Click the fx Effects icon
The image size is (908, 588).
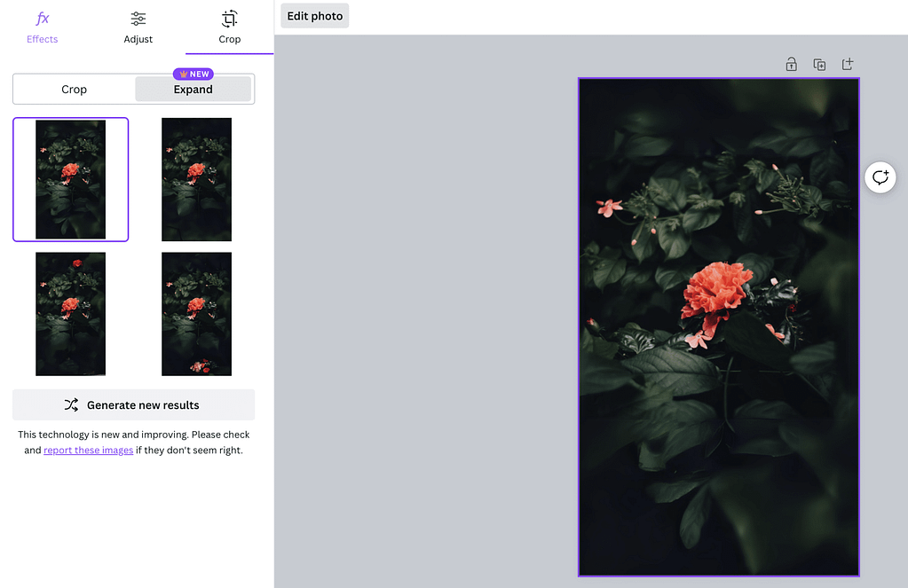click(x=42, y=19)
